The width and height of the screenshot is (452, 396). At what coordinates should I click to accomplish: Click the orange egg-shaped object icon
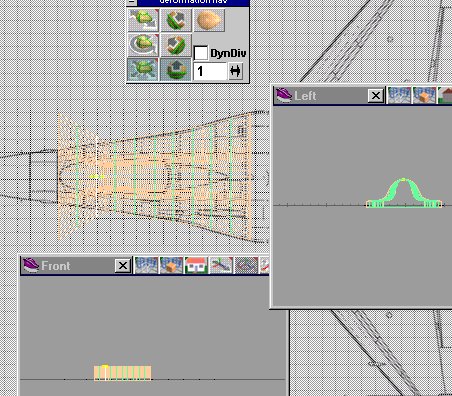(x=209, y=20)
